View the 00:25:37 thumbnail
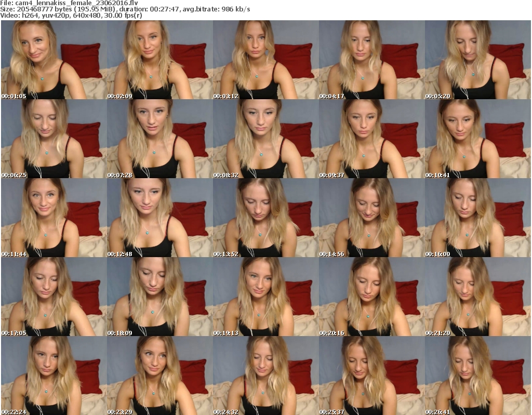This screenshot has width=532, height=415. (372, 376)
